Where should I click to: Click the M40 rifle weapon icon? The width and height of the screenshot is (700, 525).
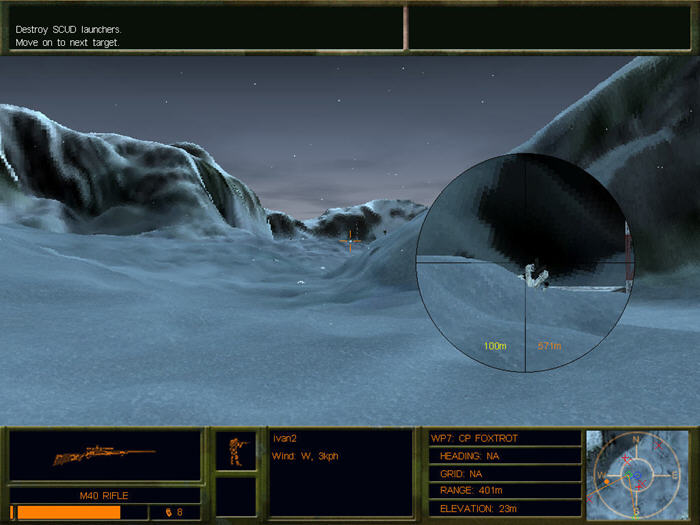pos(104,455)
